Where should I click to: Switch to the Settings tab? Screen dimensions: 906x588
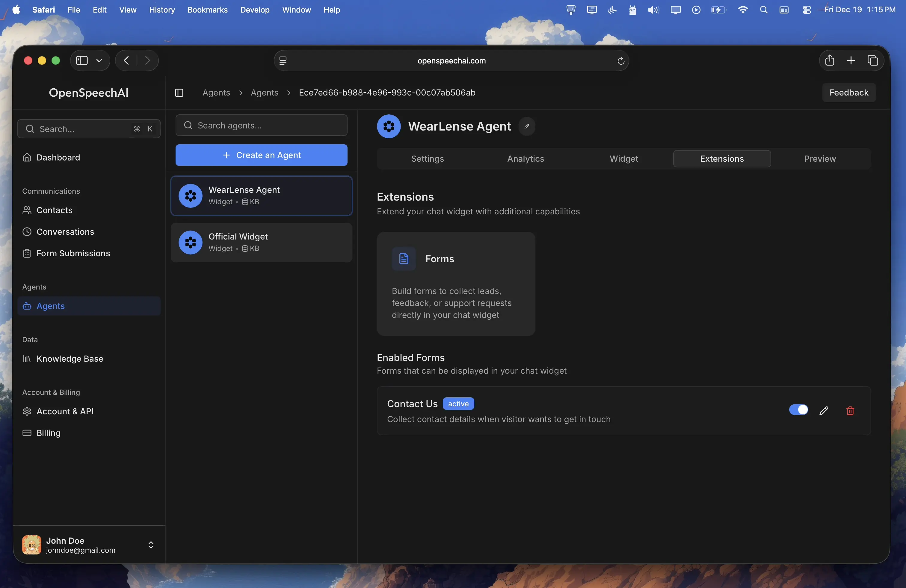tap(427, 159)
